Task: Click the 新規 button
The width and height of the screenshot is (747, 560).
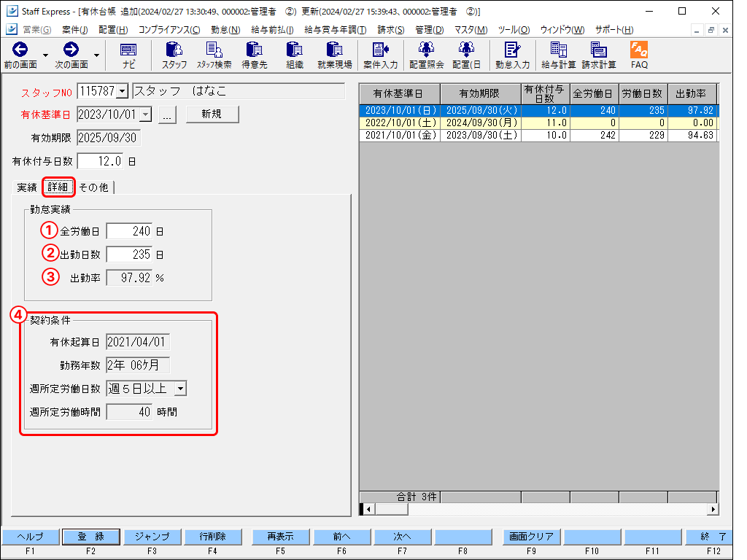Action: 212,114
